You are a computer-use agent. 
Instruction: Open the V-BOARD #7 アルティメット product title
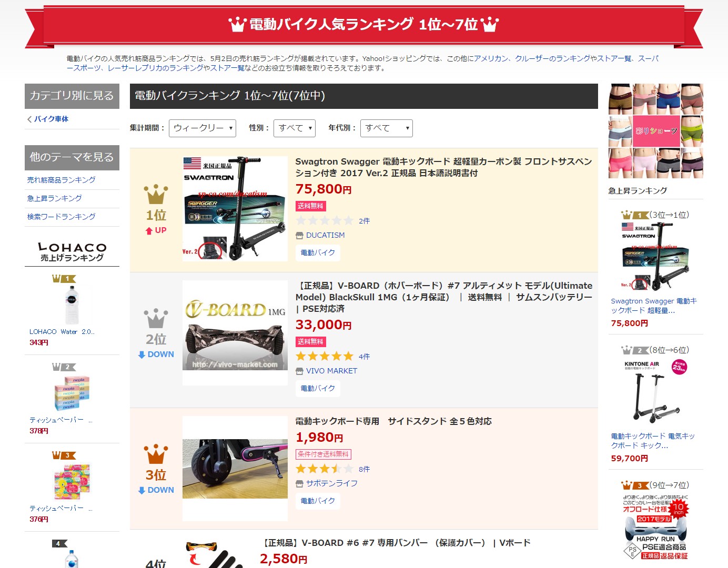coord(444,297)
